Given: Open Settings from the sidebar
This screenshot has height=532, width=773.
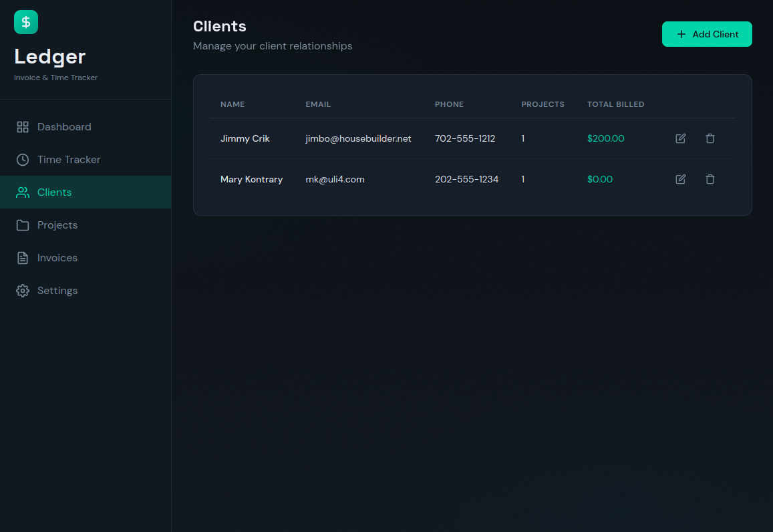Looking at the screenshot, I should (86, 291).
